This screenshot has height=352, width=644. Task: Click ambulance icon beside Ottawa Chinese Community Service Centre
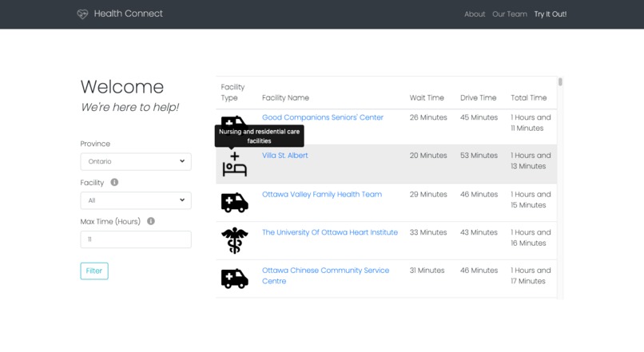tap(235, 279)
